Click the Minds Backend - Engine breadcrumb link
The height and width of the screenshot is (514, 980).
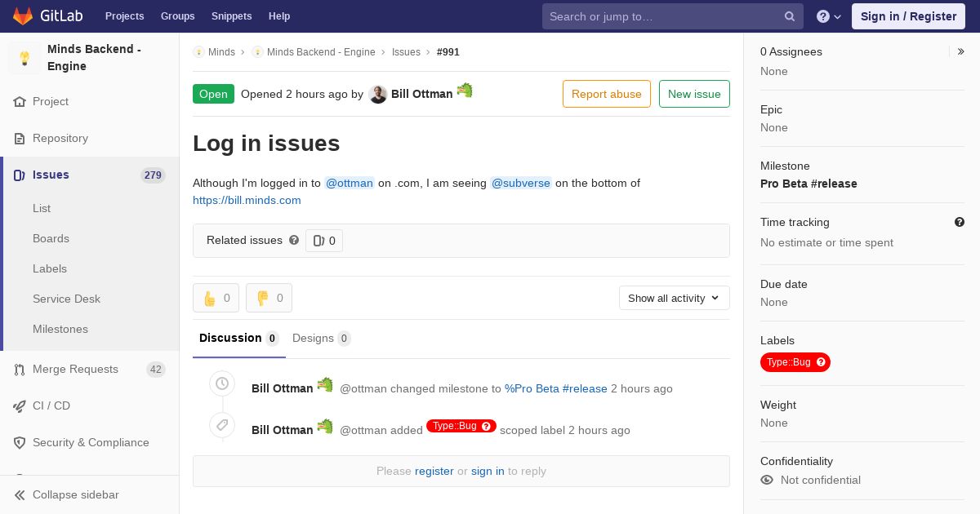point(321,52)
